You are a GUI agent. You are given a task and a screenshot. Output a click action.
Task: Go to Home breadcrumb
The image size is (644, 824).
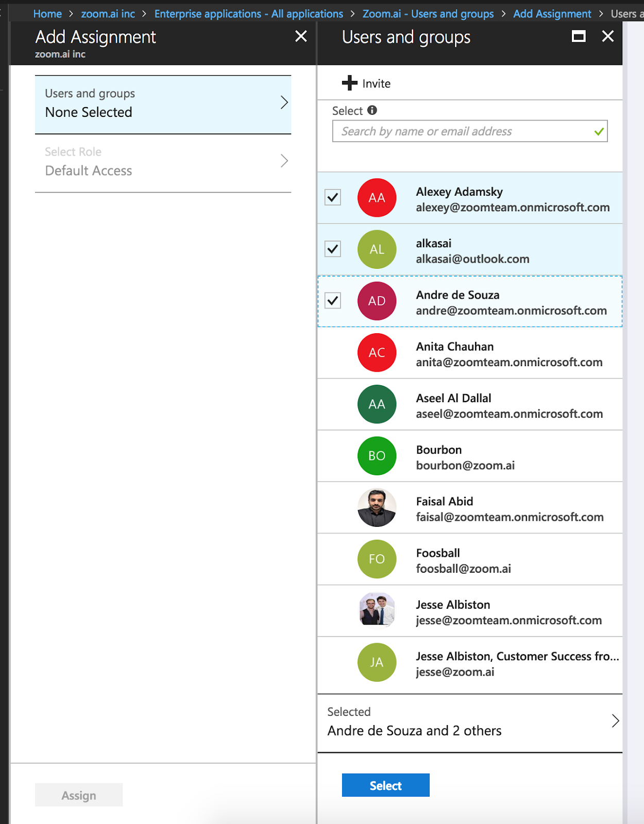pos(47,14)
